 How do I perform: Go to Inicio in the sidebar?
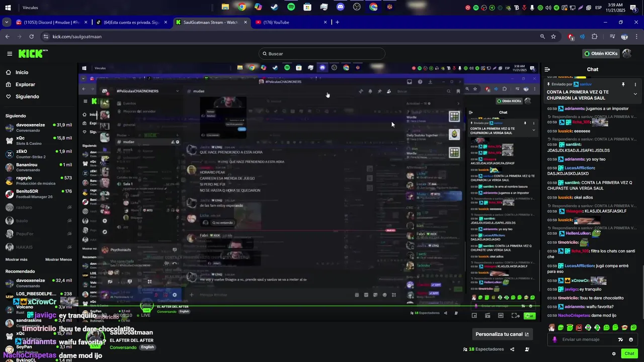tap(22, 72)
